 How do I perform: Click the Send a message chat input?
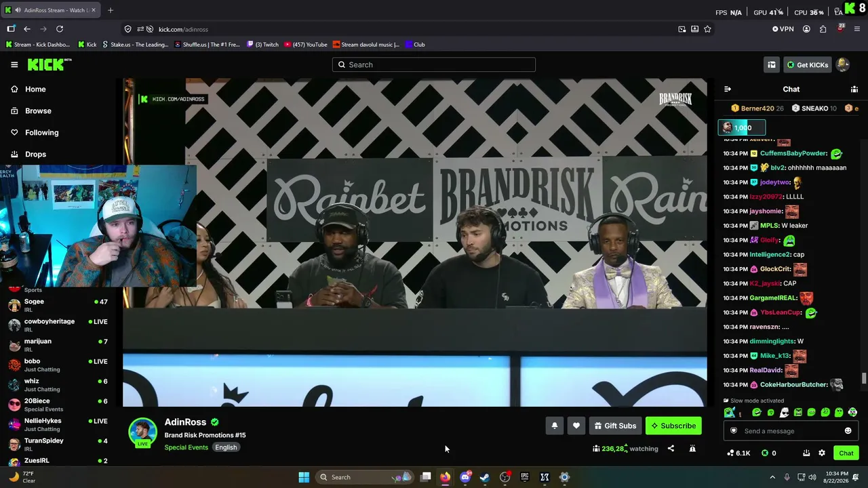point(791,431)
